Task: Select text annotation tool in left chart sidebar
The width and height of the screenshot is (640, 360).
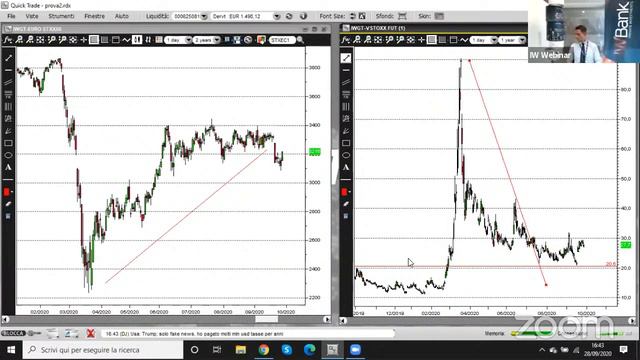Action: click(8, 167)
